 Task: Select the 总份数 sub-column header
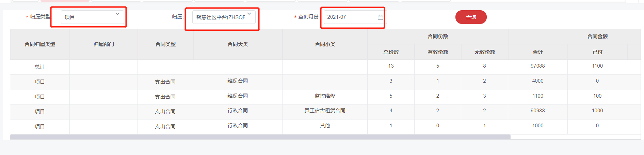[x=391, y=52]
